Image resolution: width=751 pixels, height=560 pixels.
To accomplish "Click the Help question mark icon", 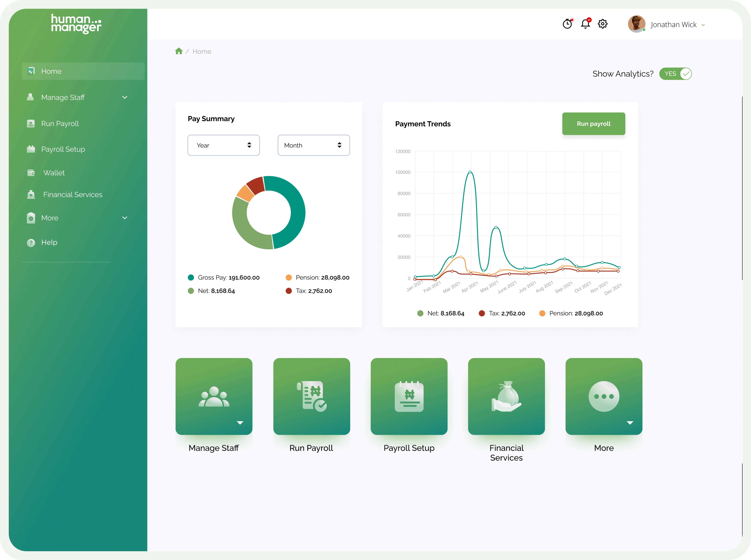I will [x=31, y=243].
